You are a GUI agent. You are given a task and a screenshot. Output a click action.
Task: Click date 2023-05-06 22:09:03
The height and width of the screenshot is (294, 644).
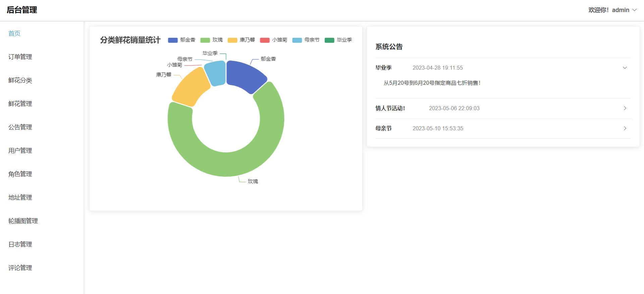pos(454,108)
